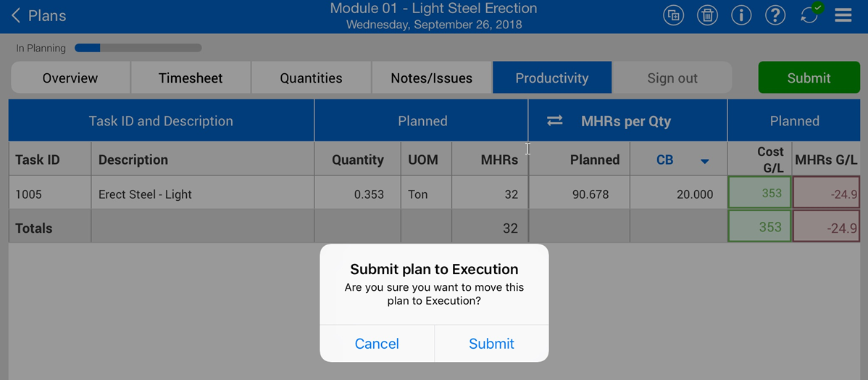Click the In Planning progress bar

(138, 49)
